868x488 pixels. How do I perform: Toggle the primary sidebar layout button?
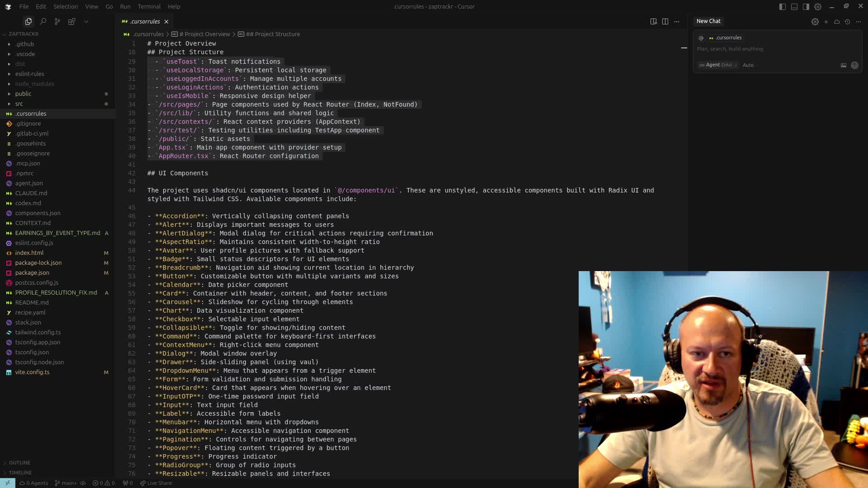click(x=783, y=6)
